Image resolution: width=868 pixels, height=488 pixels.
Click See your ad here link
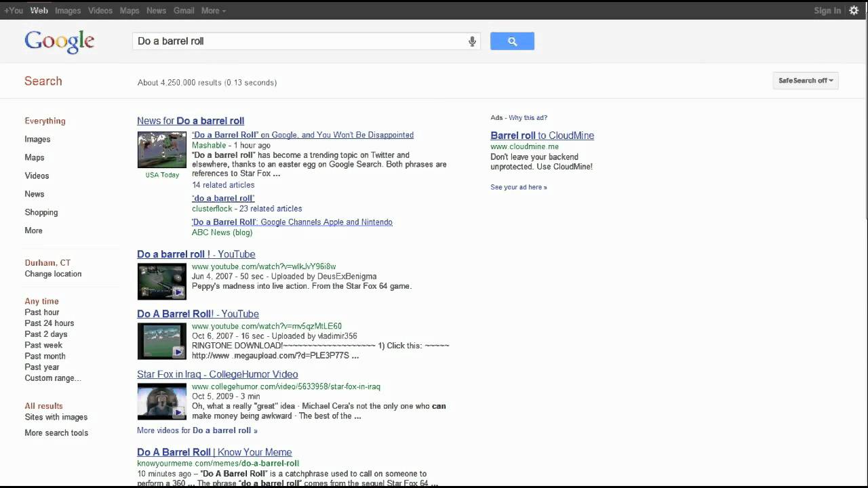tap(519, 187)
